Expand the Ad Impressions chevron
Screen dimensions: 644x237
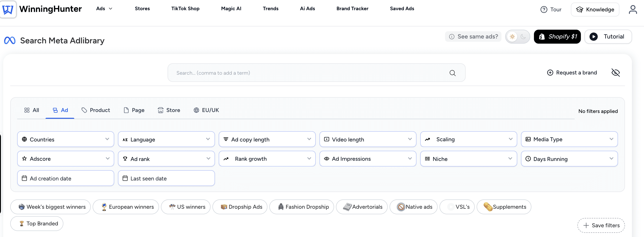410,159
